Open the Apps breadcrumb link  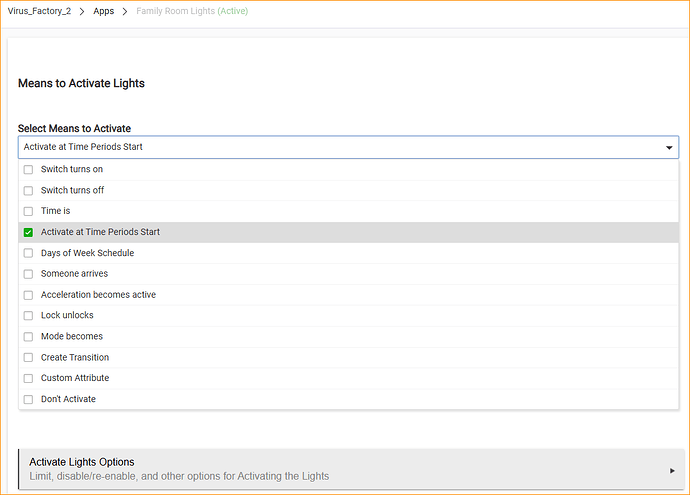click(104, 12)
